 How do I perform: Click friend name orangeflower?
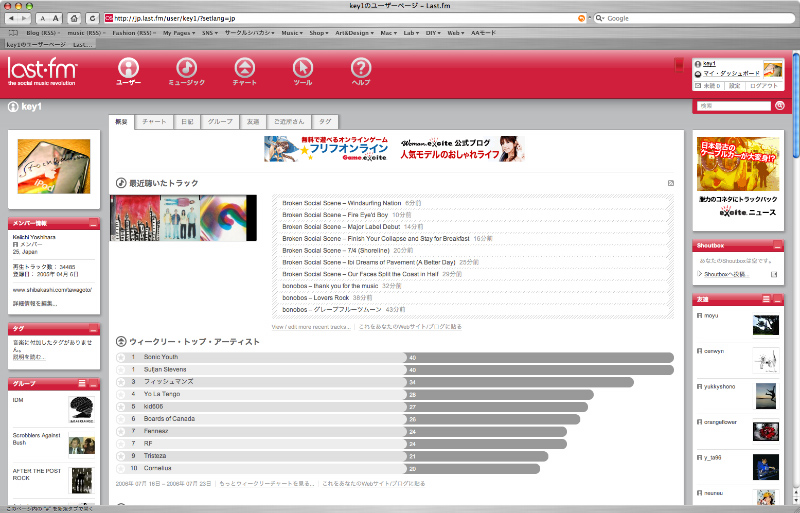pos(720,422)
